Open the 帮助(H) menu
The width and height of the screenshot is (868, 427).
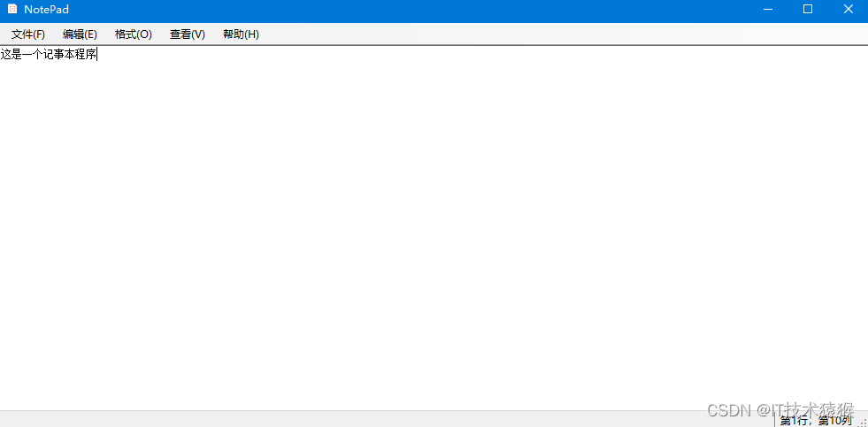(241, 34)
